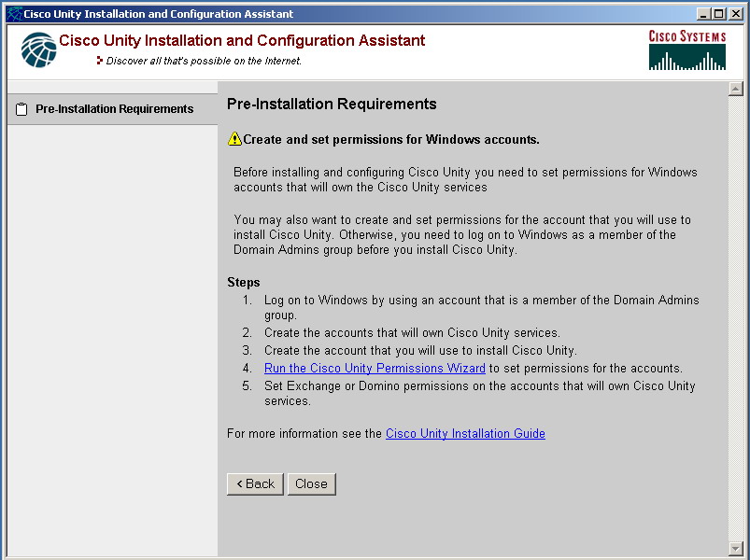Click the text 'Discover all that's possible on the Internet.'
This screenshot has height=560, width=750.
(x=204, y=61)
